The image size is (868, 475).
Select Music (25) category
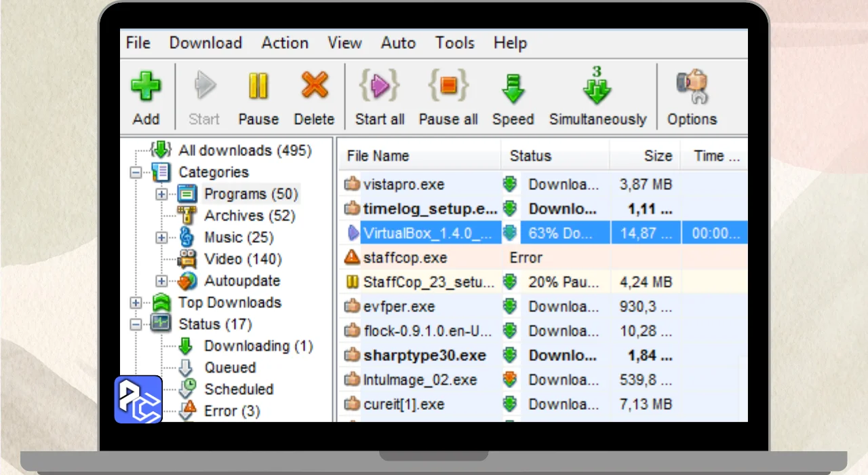point(239,237)
